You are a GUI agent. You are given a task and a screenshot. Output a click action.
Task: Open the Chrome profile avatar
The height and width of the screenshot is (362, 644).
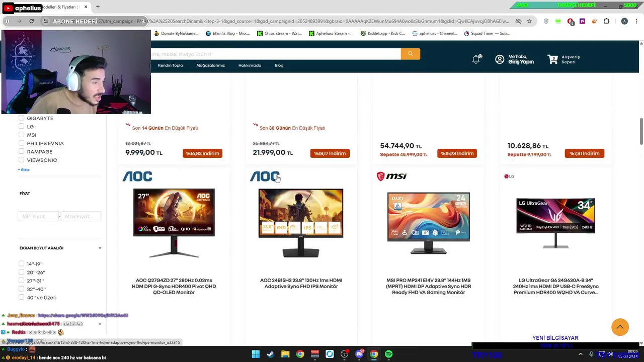(624, 21)
